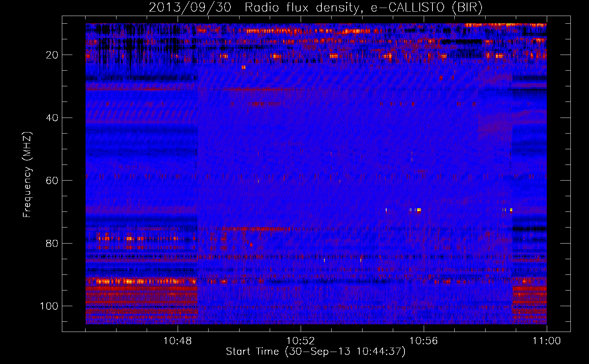589x364 pixels.
Task: Click the "Frequency (MHZ)" axis label
Action: click(x=27, y=174)
